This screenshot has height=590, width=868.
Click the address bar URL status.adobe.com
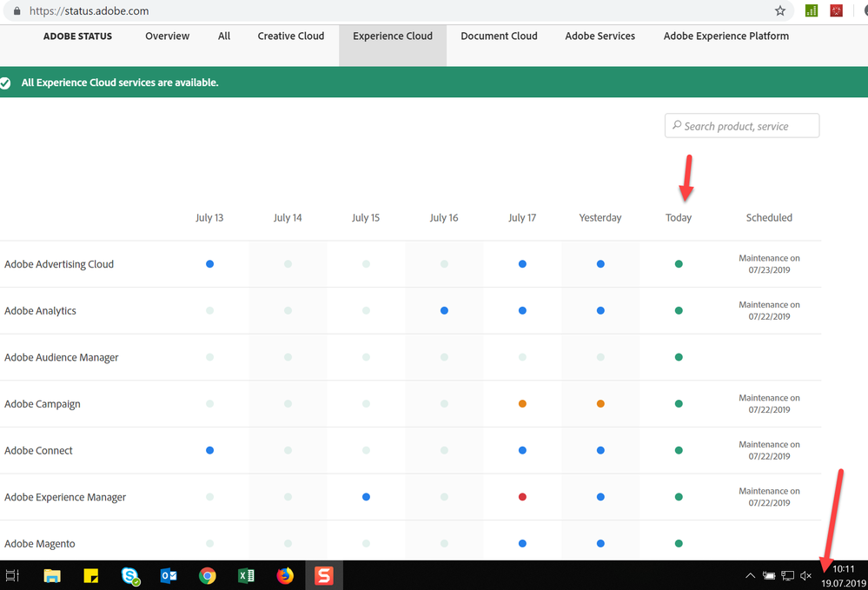tap(89, 11)
